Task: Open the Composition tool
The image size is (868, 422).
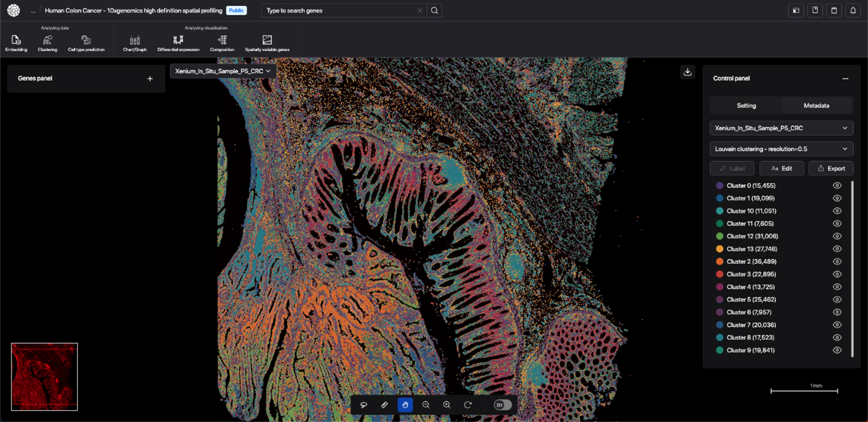Action: (x=222, y=43)
